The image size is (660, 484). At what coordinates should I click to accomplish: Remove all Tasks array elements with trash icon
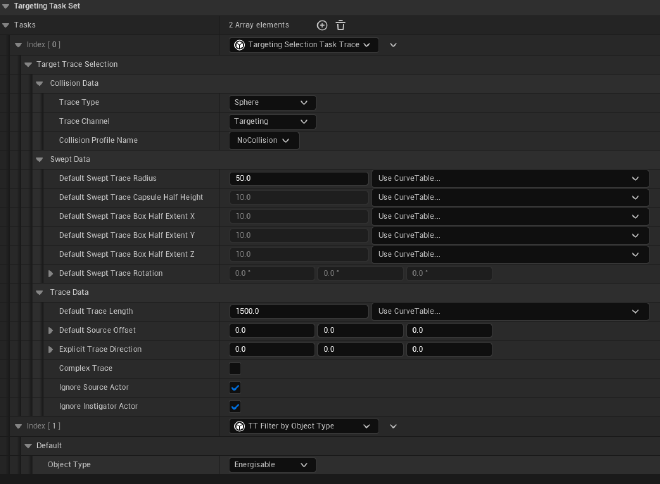341,25
